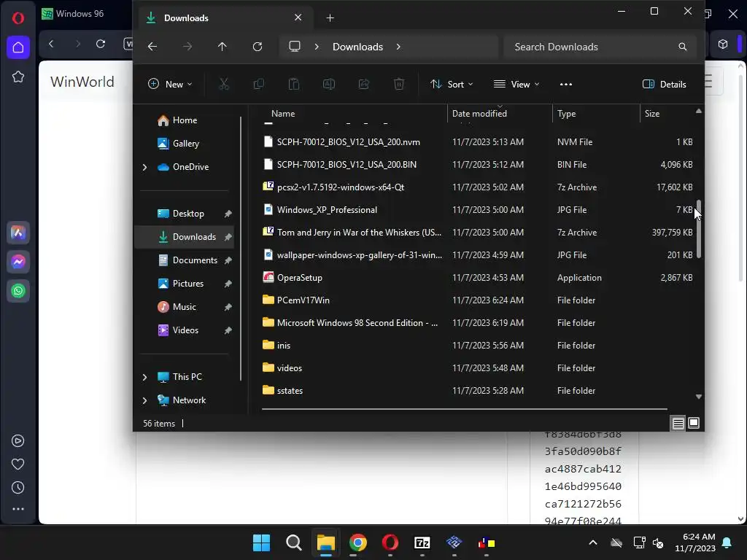Sort by the Date modified column header
This screenshot has width=747, height=560.
click(x=500, y=114)
